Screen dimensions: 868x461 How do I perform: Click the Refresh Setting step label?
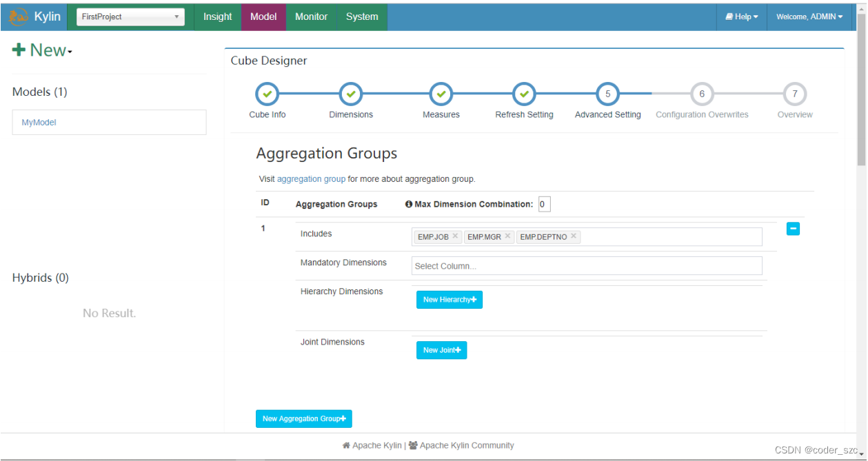point(524,114)
